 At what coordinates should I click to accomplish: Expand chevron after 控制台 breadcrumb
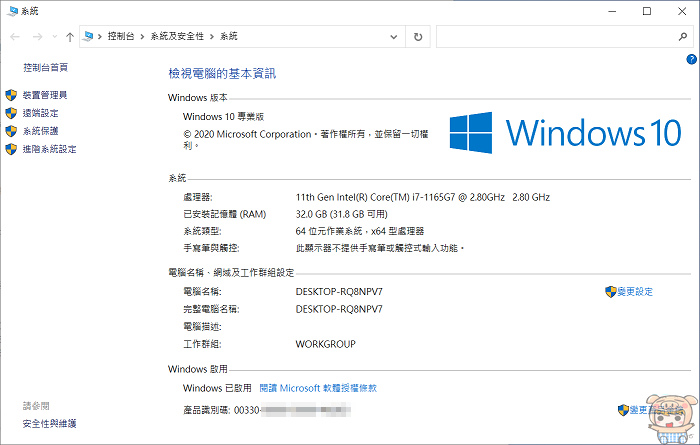[x=142, y=37]
